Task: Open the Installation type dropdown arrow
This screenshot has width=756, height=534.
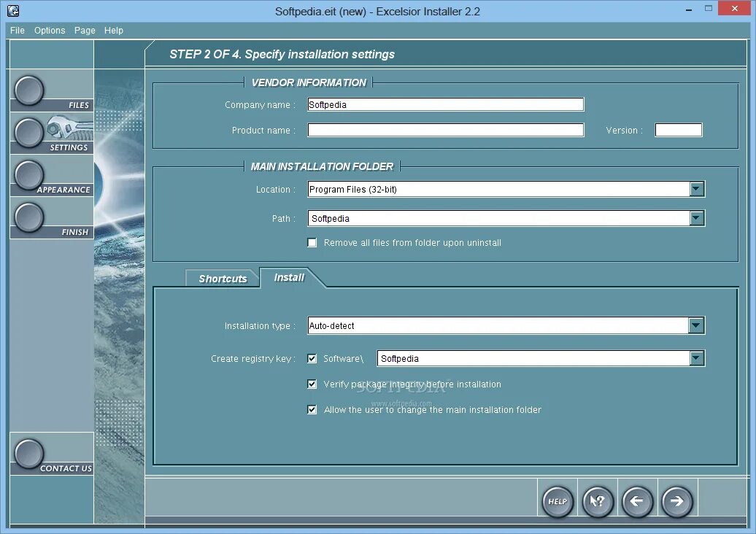Action: pos(696,325)
